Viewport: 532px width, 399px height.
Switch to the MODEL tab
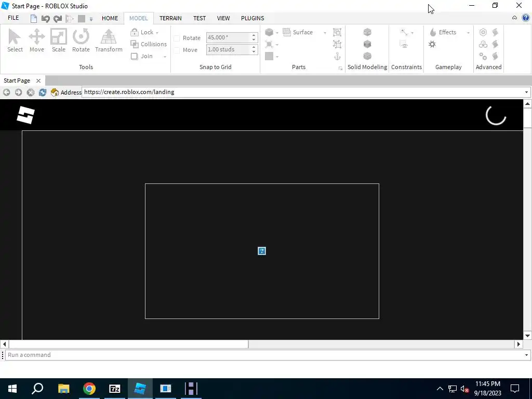point(138,18)
